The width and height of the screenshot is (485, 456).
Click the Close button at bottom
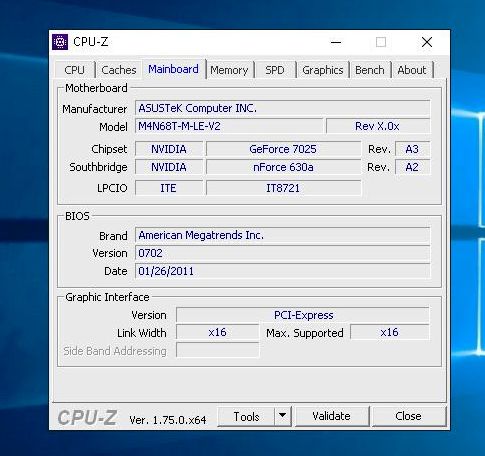tap(408, 416)
